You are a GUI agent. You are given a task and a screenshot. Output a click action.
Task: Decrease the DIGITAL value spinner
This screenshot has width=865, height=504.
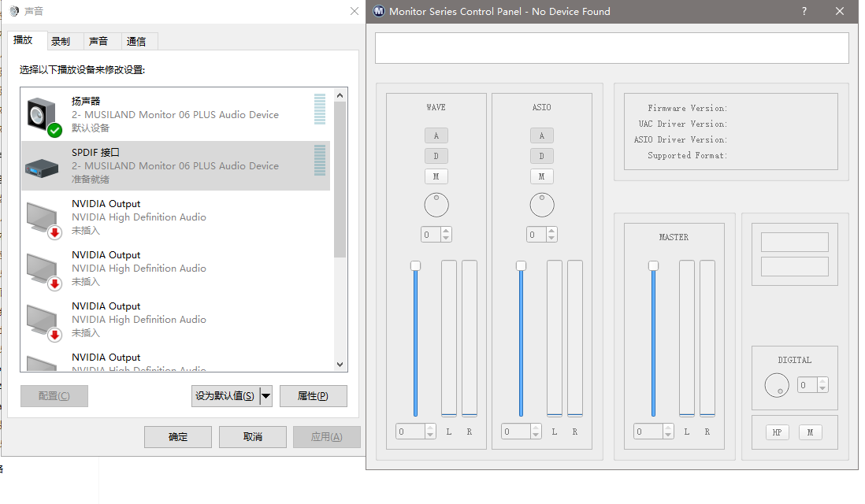[x=823, y=388]
